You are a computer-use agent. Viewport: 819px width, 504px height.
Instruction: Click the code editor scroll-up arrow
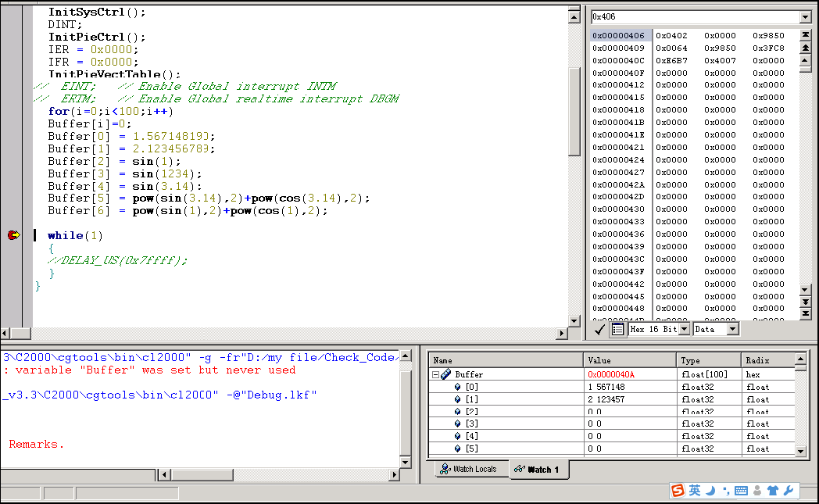(574, 17)
